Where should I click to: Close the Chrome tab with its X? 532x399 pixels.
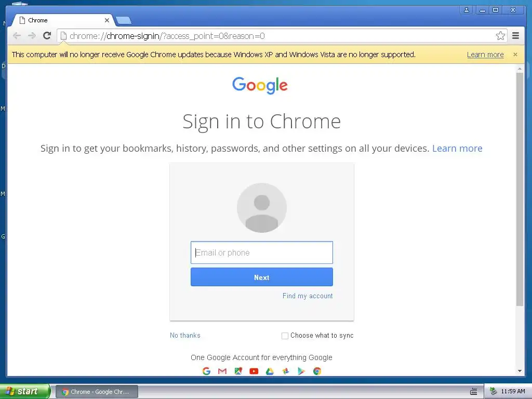(x=107, y=20)
